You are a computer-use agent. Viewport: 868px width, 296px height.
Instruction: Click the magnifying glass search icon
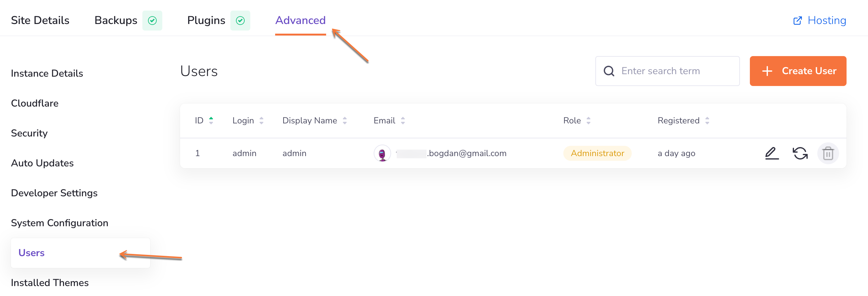609,71
